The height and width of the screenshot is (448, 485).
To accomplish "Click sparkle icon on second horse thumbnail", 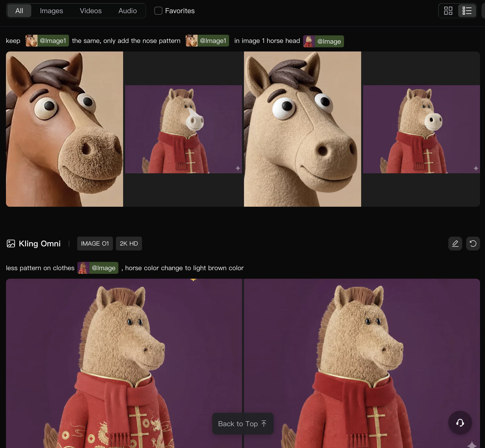I will click(238, 168).
